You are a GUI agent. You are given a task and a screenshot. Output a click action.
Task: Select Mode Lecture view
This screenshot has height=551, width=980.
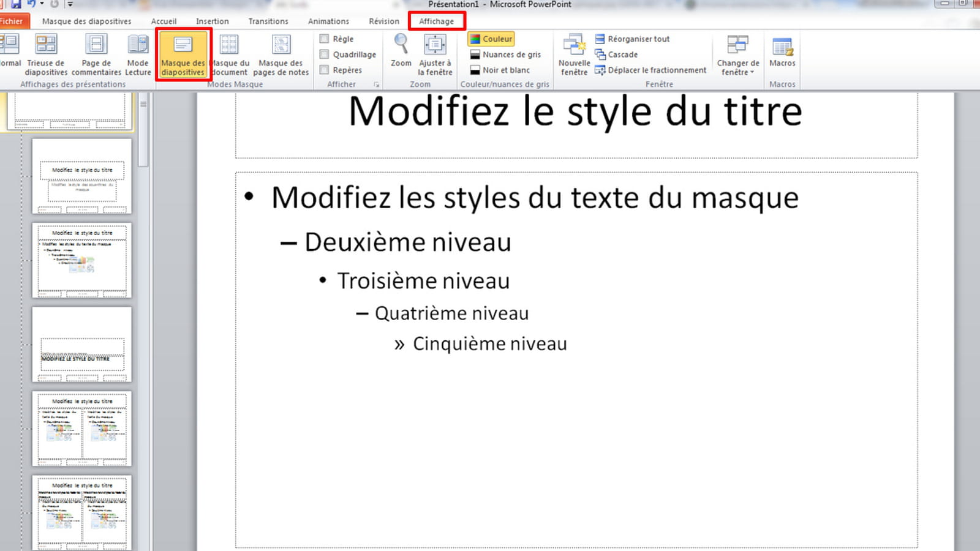[138, 54]
